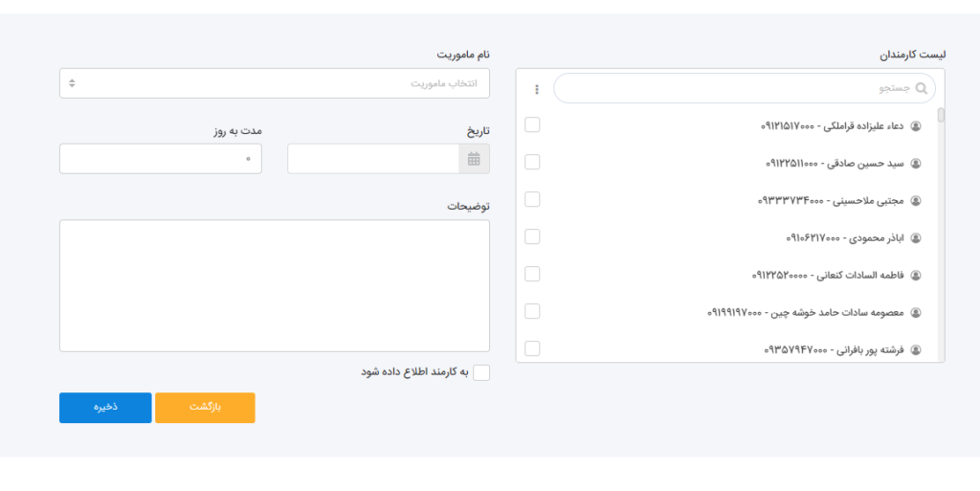Click user icon beside دعاء علیزاده قراملکی

915,125
